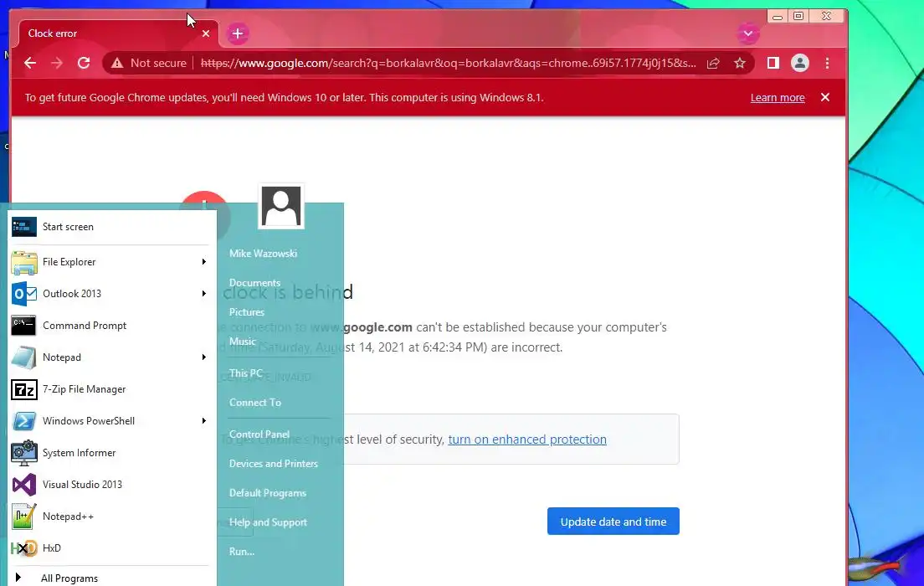Open the Chrome three-dot menu

click(x=828, y=63)
